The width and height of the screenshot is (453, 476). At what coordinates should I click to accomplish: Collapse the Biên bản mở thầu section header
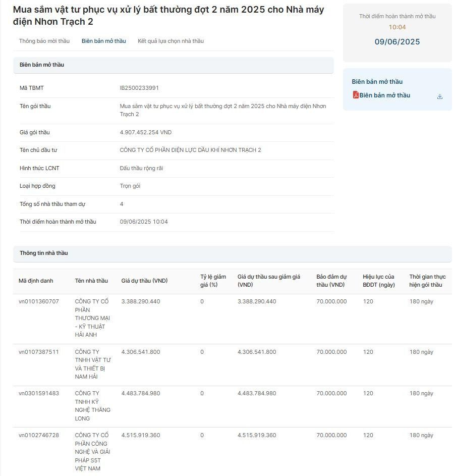pos(173,65)
